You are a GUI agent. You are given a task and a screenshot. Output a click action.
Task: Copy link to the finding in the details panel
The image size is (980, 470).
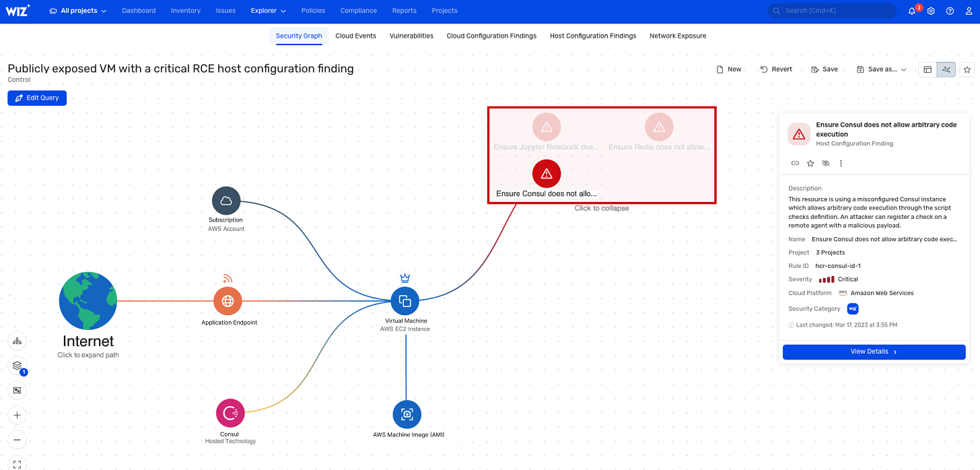(795, 163)
